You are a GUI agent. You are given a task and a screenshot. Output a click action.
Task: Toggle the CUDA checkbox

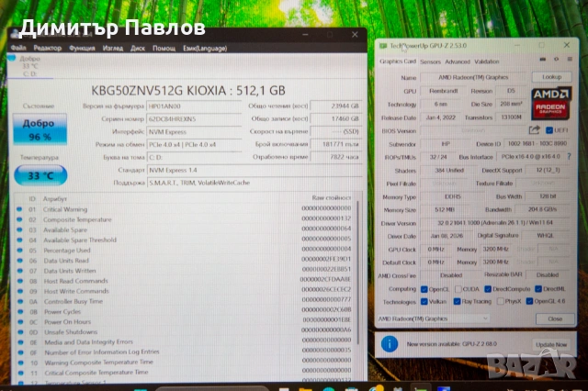pos(458,289)
